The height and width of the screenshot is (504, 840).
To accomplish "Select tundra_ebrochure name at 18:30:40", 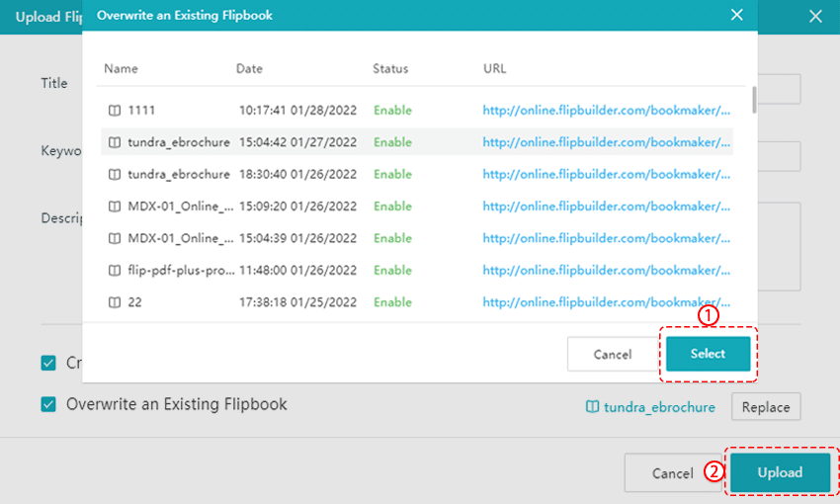I will click(179, 175).
